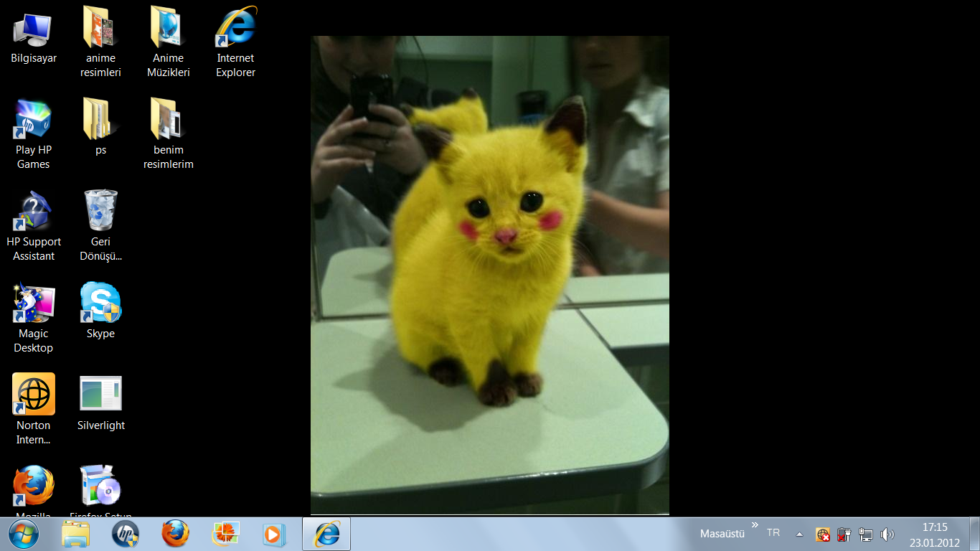Image resolution: width=980 pixels, height=551 pixels.
Task: Click the Show Desktop strip at taskbar end
Action: point(975,534)
